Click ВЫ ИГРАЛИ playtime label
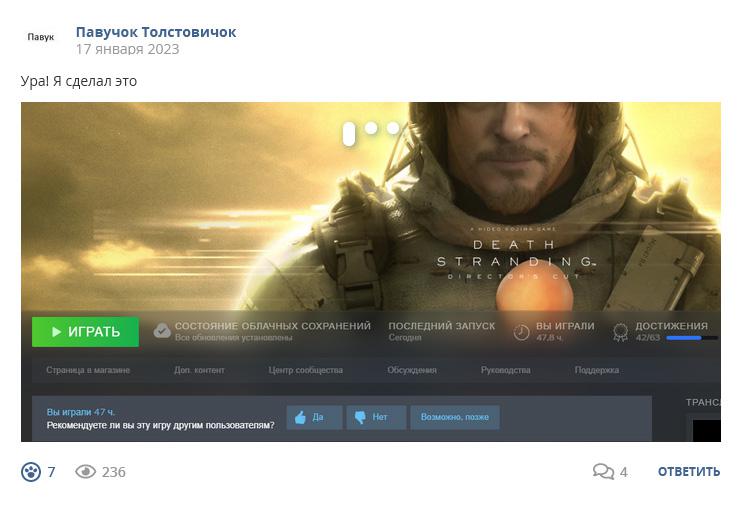The image size is (742, 507). (565, 326)
